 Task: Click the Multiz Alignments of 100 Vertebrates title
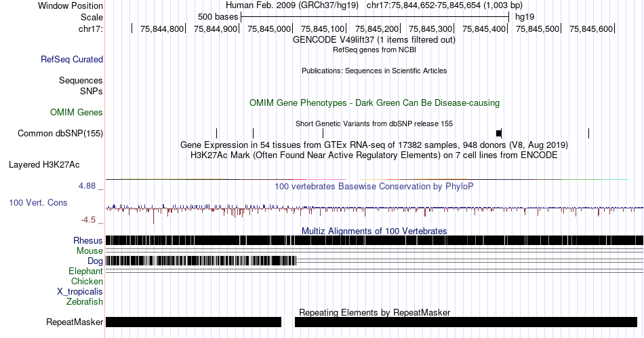click(x=374, y=231)
